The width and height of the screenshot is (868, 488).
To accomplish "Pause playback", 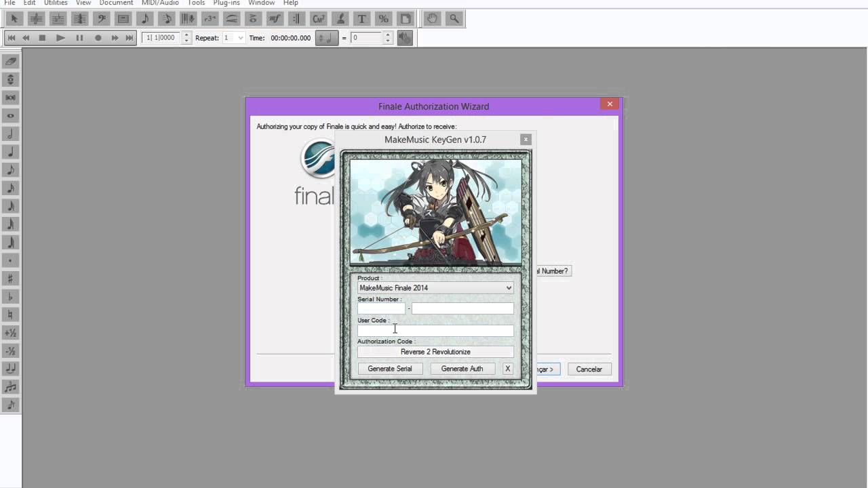I will click(79, 38).
